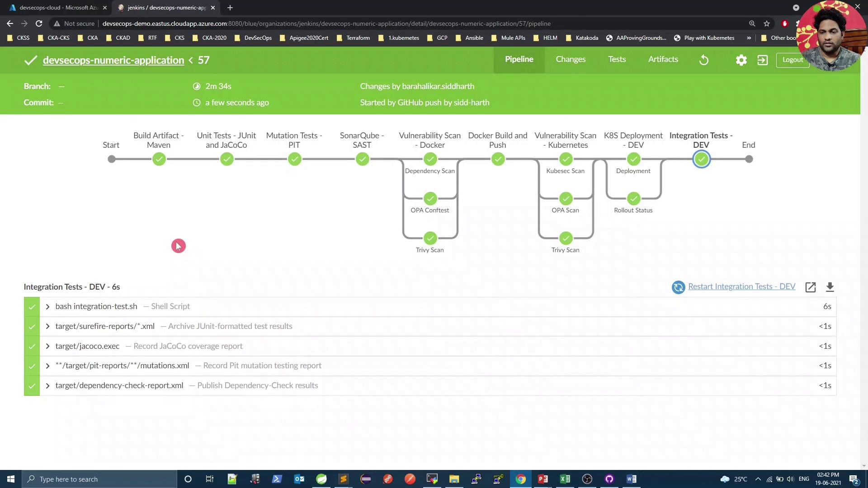868x488 pixels.
Task: Download the Integration Tests log
Action: pyautogui.click(x=830, y=287)
